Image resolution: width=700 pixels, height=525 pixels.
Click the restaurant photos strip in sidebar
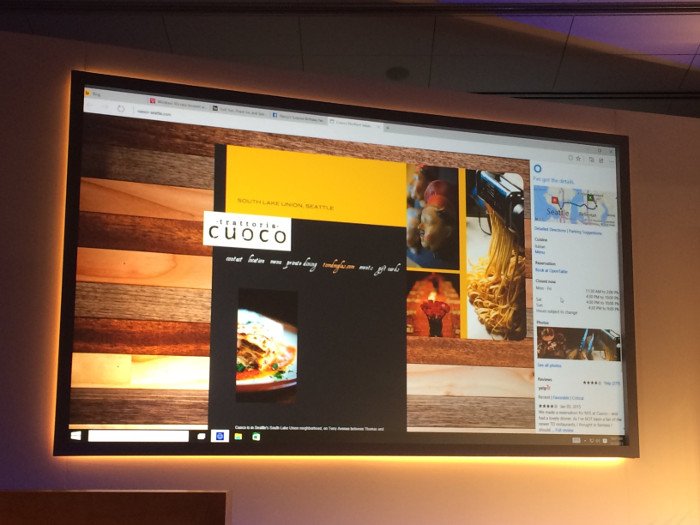pos(578,344)
